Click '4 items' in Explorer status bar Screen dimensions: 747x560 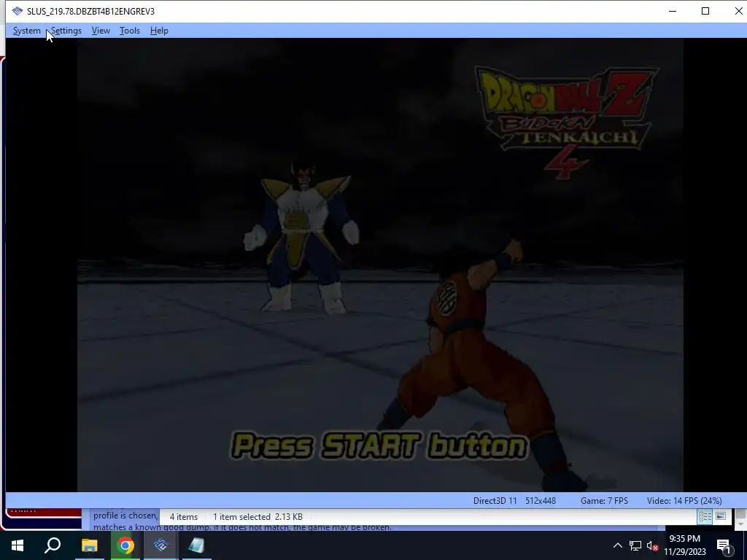pos(183,517)
